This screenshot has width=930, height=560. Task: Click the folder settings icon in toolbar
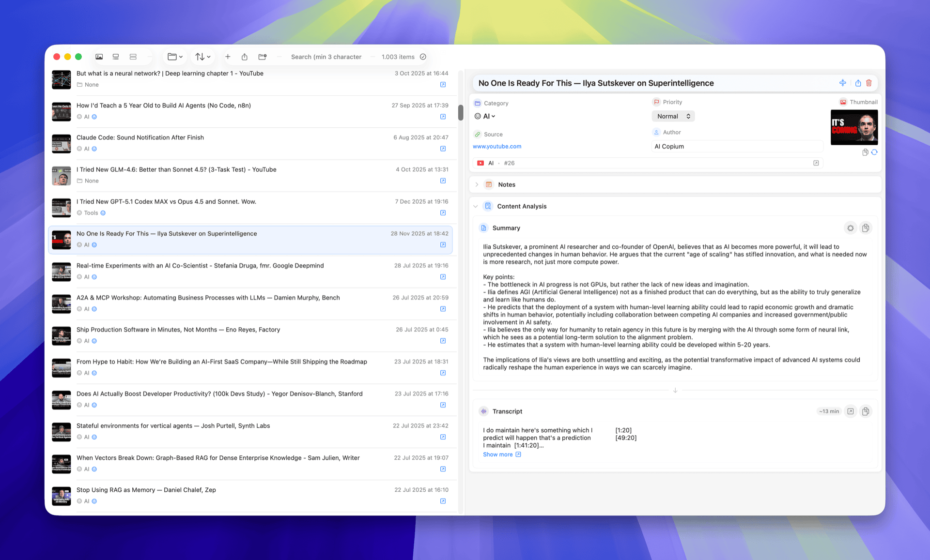pos(262,57)
